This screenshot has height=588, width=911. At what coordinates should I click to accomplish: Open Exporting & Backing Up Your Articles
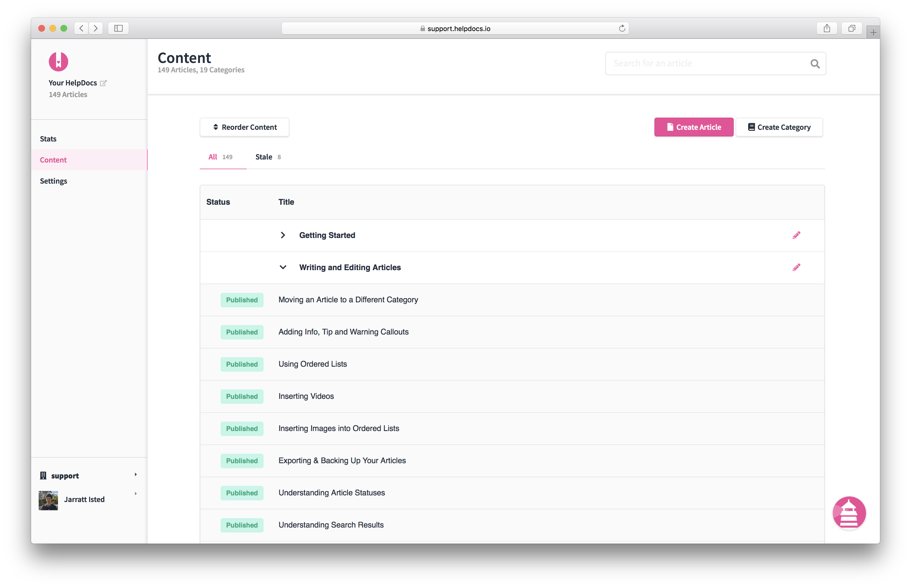click(x=342, y=460)
